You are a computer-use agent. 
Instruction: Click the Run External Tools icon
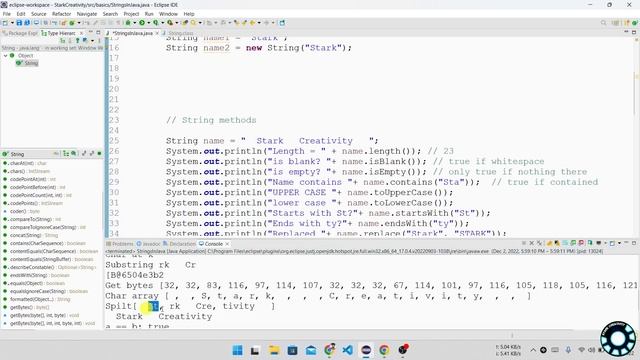pyautogui.click(x=170, y=23)
